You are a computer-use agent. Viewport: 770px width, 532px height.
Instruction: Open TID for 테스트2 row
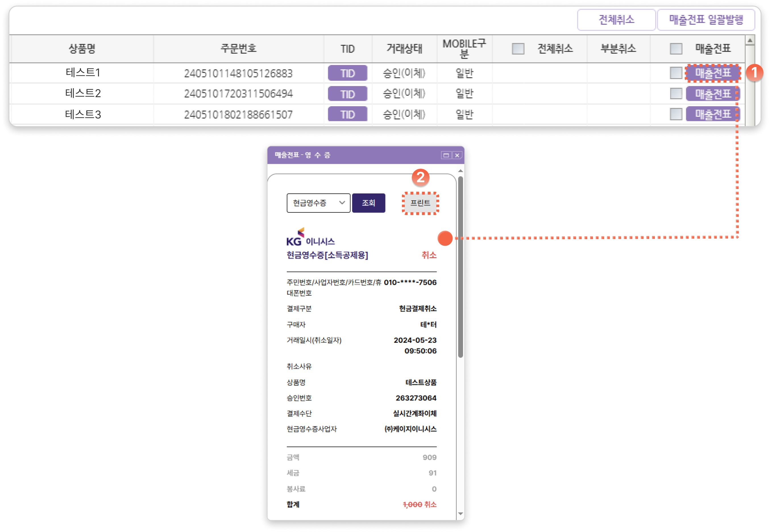(x=348, y=94)
